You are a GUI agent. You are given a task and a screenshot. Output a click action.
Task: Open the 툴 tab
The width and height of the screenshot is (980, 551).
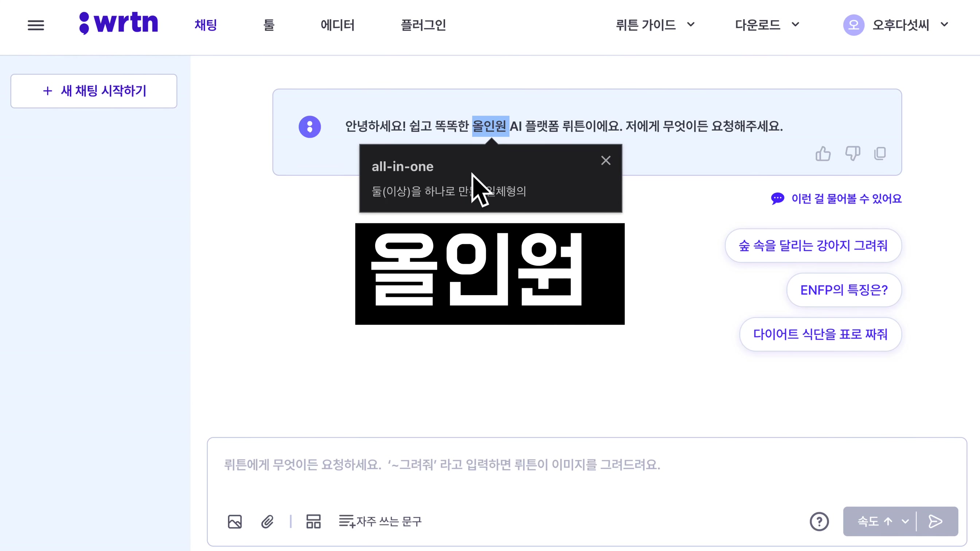(x=269, y=25)
